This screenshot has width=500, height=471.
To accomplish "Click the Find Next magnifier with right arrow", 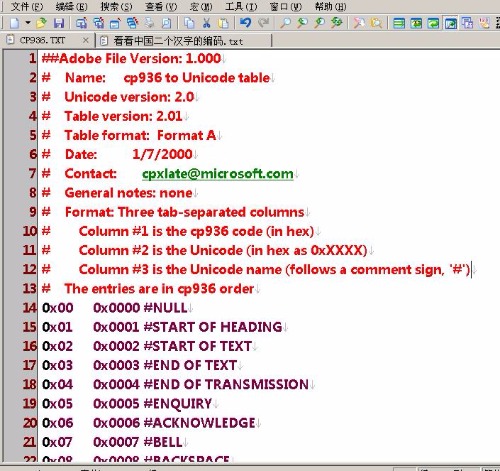I will coord(319,23).
